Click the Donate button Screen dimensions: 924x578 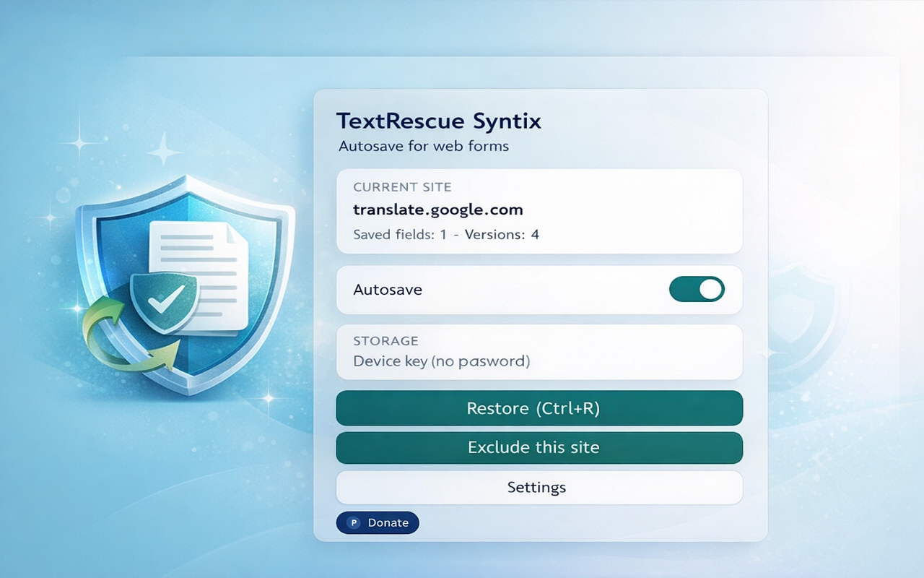378,522
